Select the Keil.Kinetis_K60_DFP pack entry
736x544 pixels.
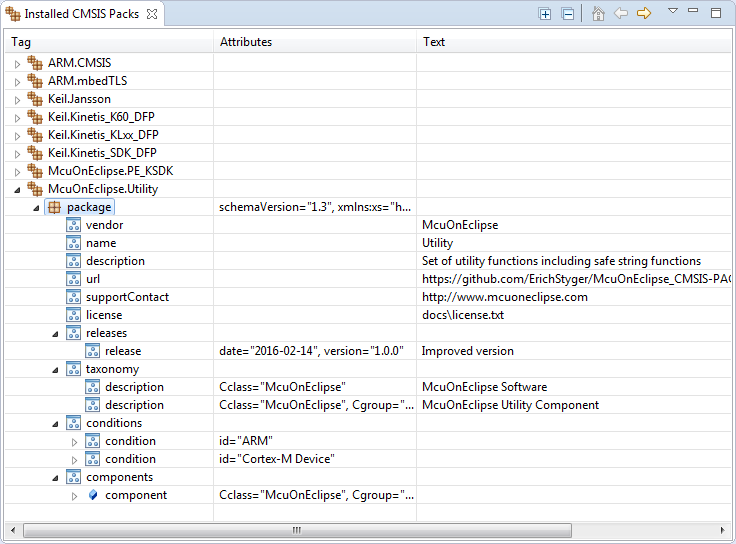point(101,117)
